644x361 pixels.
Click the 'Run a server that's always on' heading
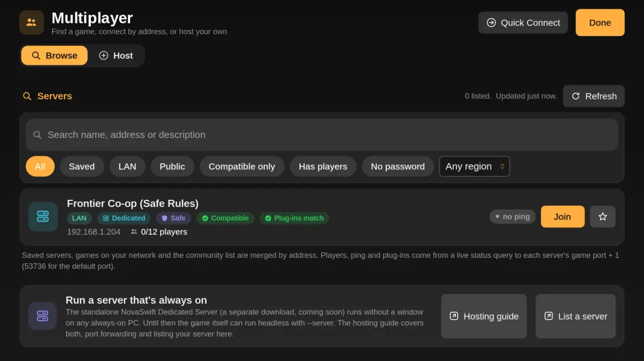(x=136, y=300)
